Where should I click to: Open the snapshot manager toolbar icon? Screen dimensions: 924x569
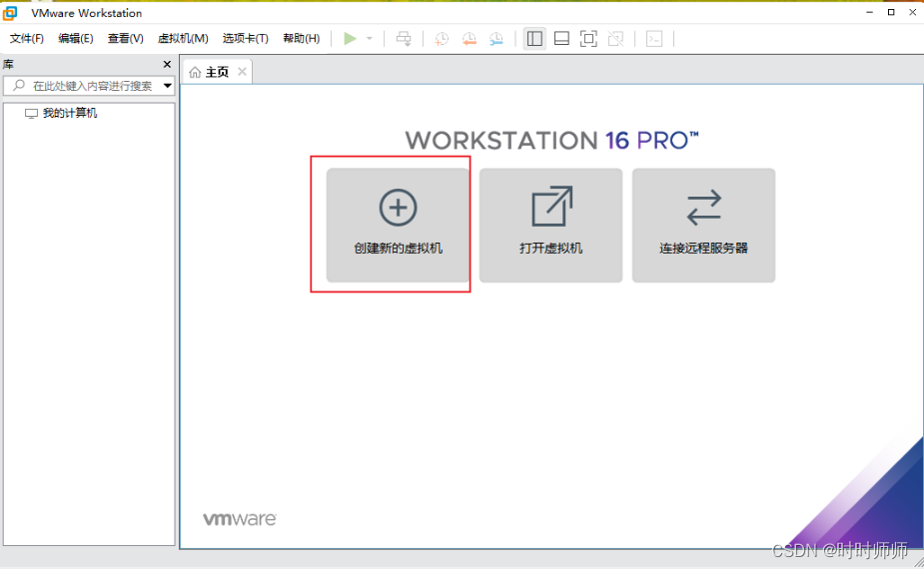tap(496, 39)
